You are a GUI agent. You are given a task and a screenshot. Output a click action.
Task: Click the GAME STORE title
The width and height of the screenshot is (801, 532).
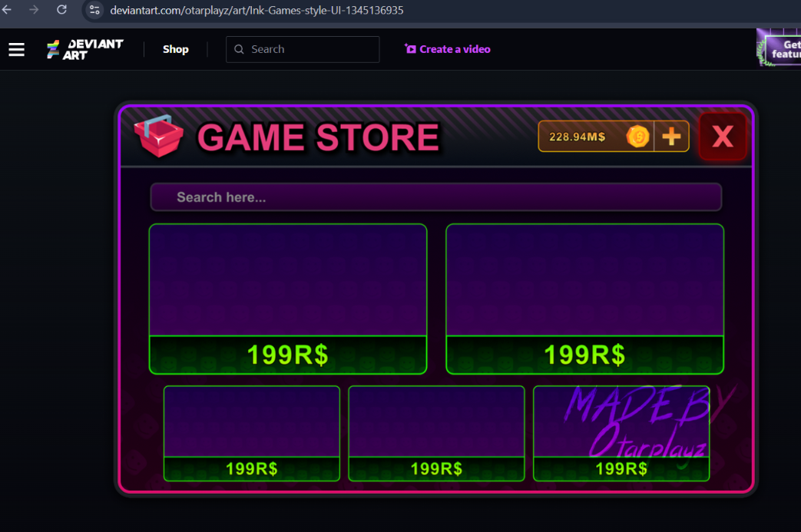(318, 137)
